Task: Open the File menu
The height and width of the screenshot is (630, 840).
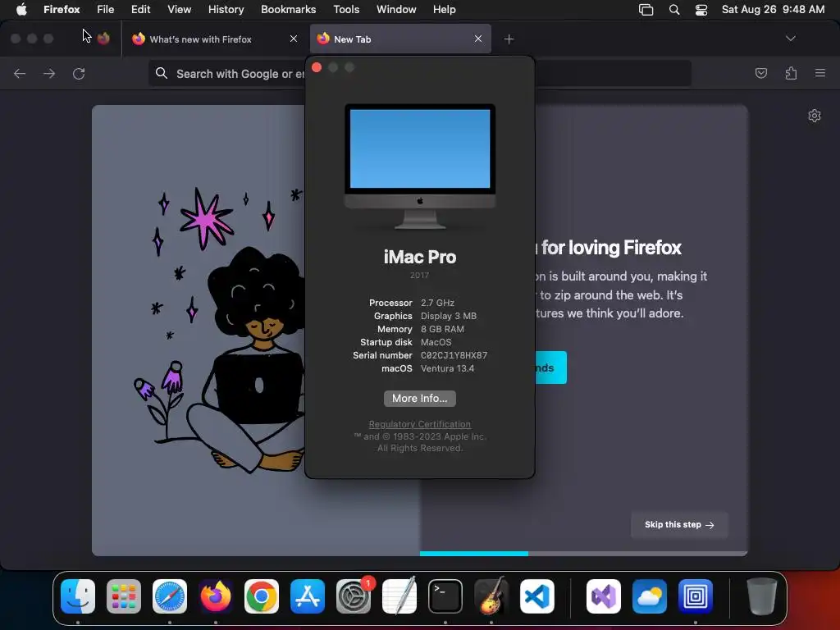Action: 106,10
